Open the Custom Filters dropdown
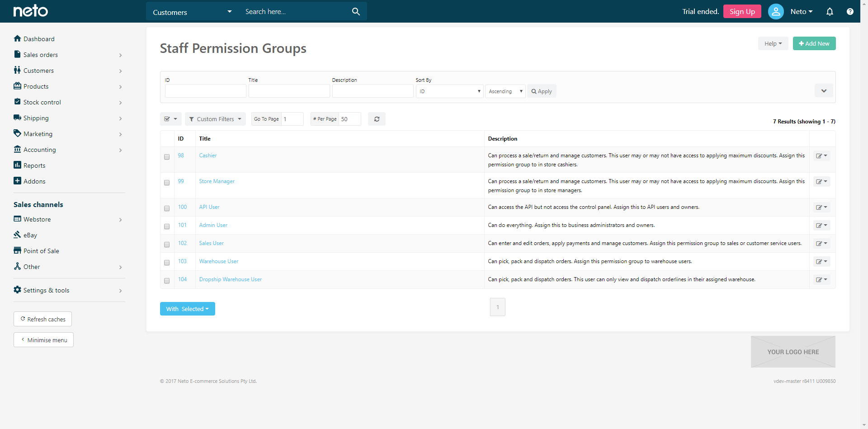 click(215, 119)
